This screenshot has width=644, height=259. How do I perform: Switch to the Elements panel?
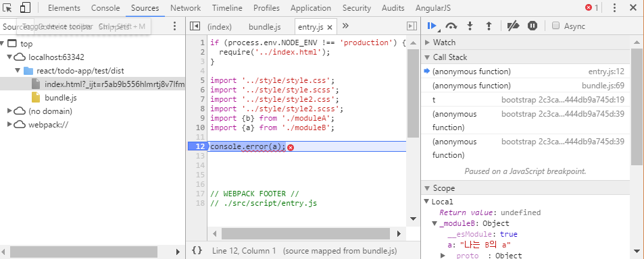[64, 8]
